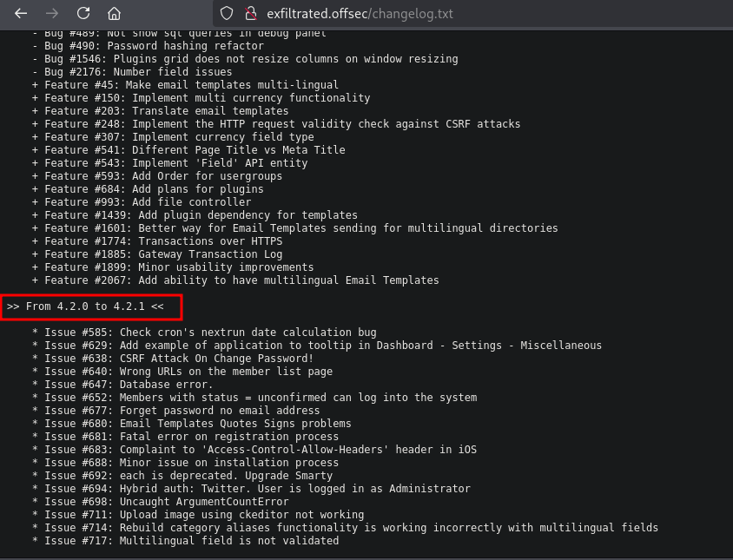Click Feature #248 CSRF validity check line
Image resolution: width=733 pixels, height=560 pixels.
(x=276, y=124)
